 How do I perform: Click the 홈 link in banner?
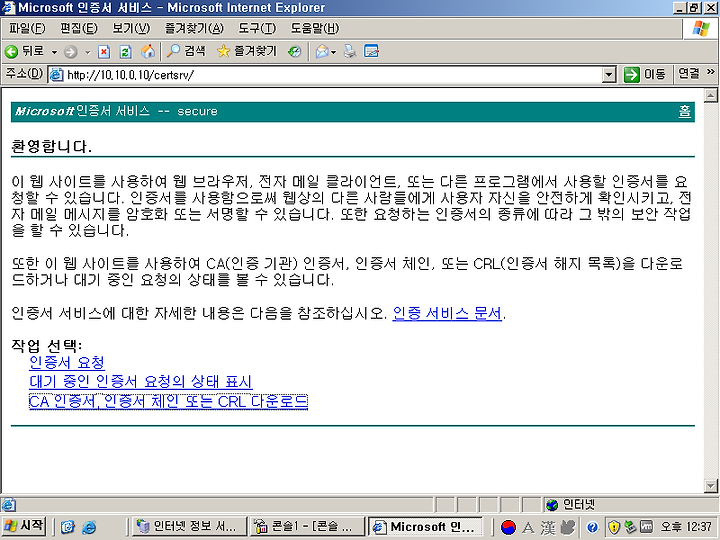click(685, 111)
